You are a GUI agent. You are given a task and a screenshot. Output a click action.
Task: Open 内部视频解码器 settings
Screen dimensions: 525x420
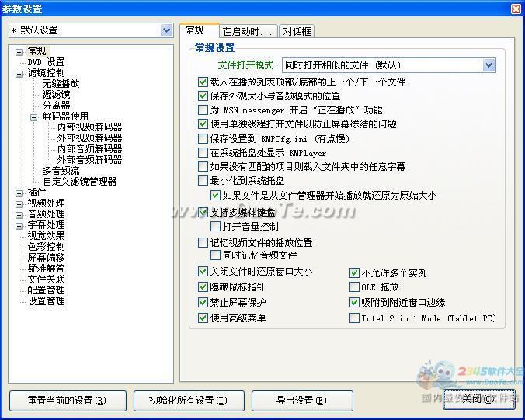[90, 127]
